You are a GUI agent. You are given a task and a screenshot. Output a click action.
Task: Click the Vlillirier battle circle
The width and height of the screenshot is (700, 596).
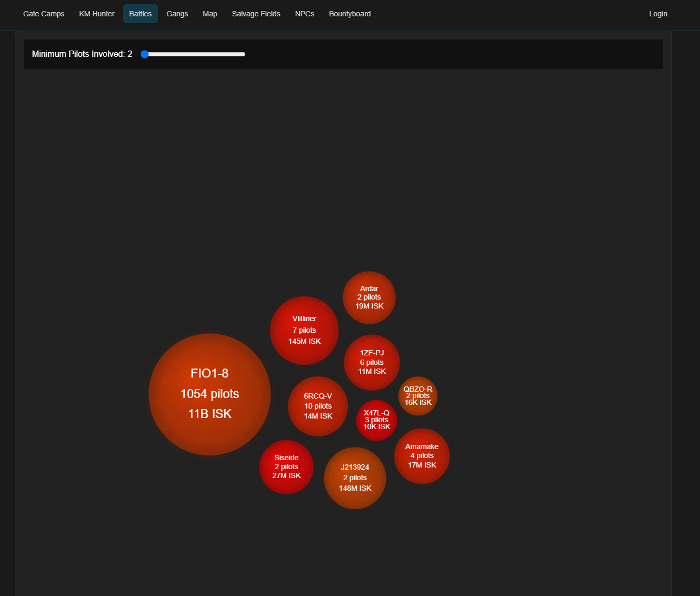pyautogui.click(x=305, y=330)
